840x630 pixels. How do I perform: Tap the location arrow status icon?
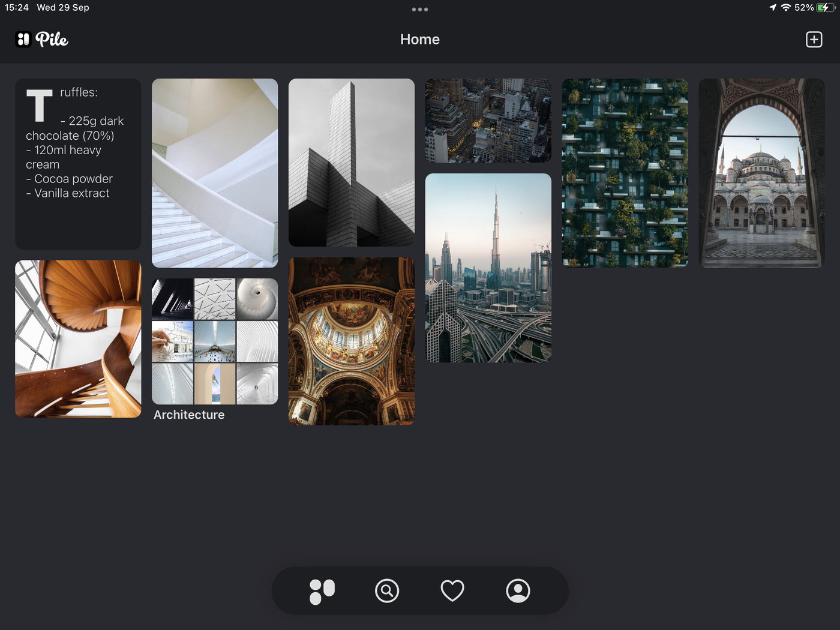point(773,8)
